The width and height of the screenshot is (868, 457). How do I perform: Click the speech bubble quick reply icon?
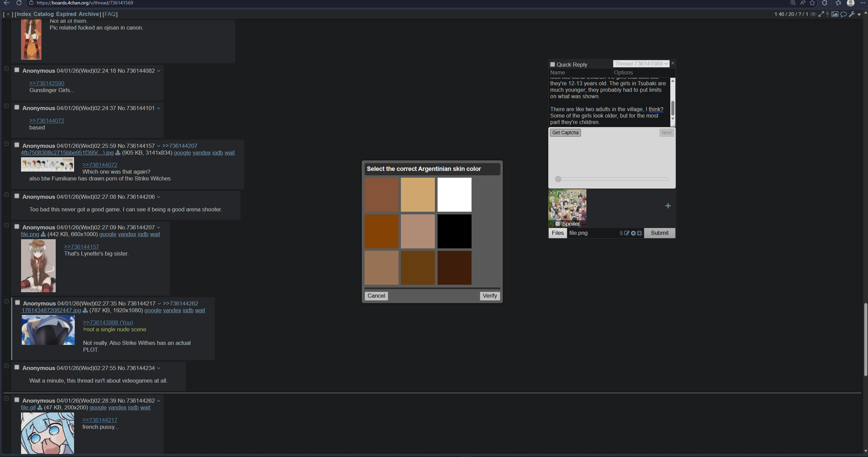click(843, 14)
